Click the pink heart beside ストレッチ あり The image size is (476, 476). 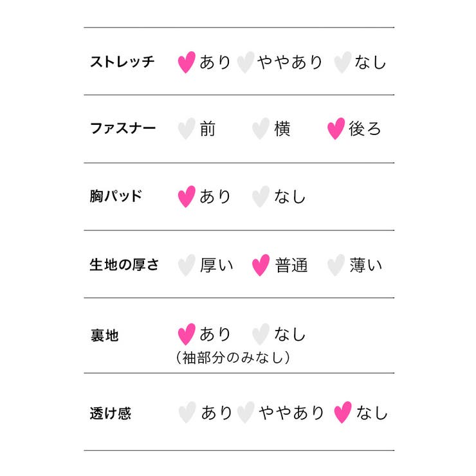[x=186, y=62]
